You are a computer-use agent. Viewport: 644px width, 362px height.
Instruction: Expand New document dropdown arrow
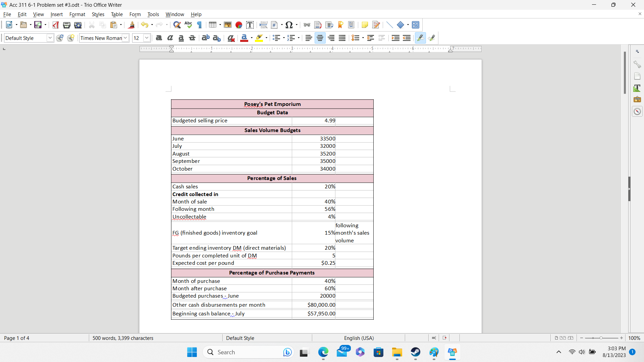(x=16, y=25)
